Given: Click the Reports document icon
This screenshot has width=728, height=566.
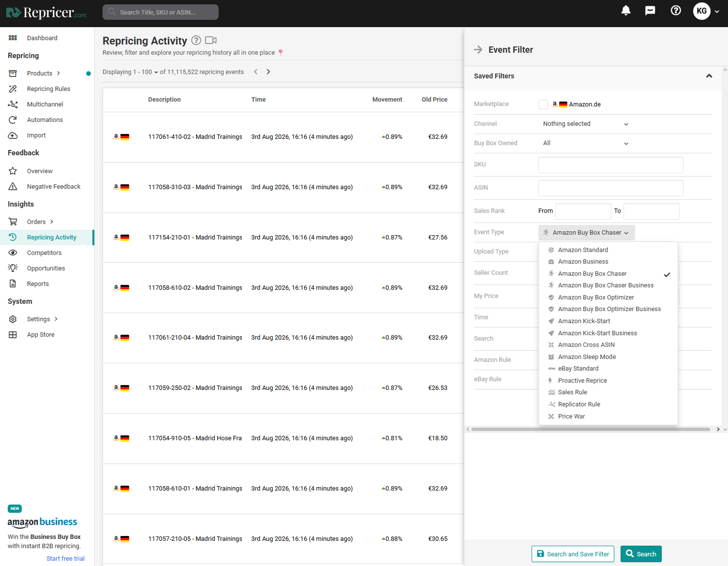Looking at the screenshot, I should 13,284.
